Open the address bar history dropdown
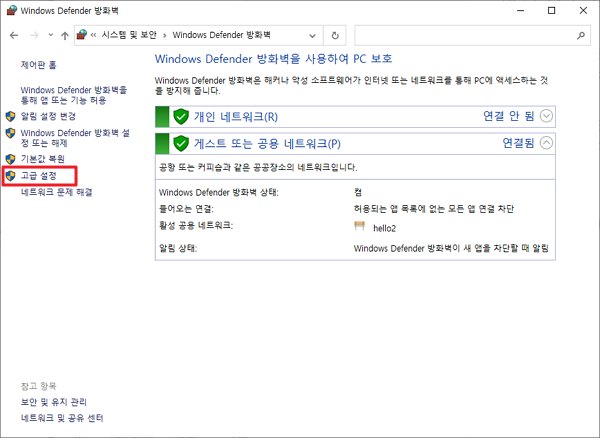The width and height of the screenshot is (600, 438). [x=312, y=36]
